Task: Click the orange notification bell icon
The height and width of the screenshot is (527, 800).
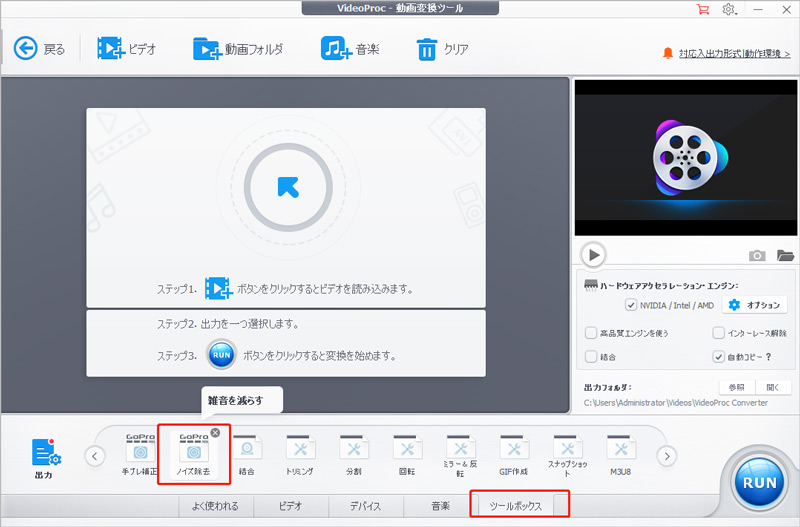Action: pyautogui.click(x=667, y=53)
